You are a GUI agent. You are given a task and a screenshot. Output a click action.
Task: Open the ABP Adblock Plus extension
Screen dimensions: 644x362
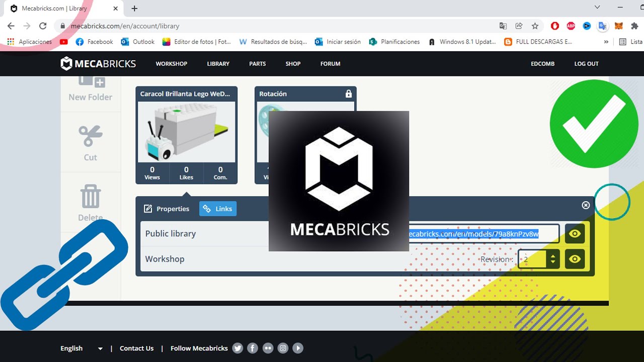571,26
